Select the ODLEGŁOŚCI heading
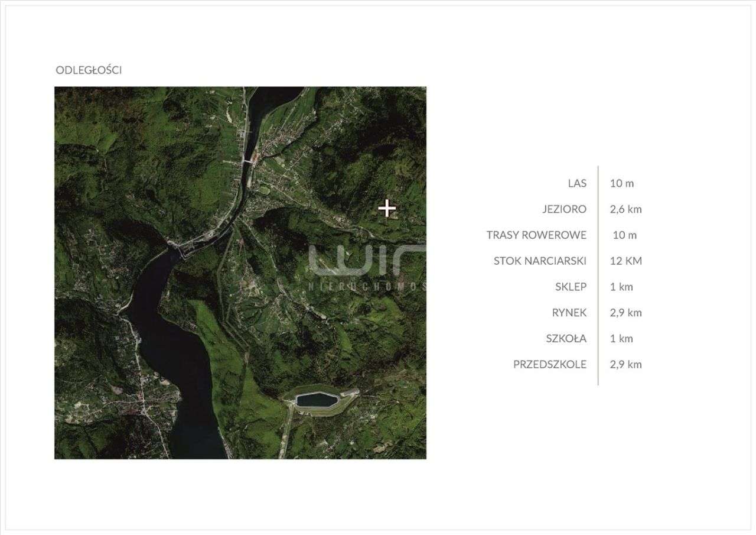This screenshot has height=535, width=756. pyautogui.click(x=89, y=70)
